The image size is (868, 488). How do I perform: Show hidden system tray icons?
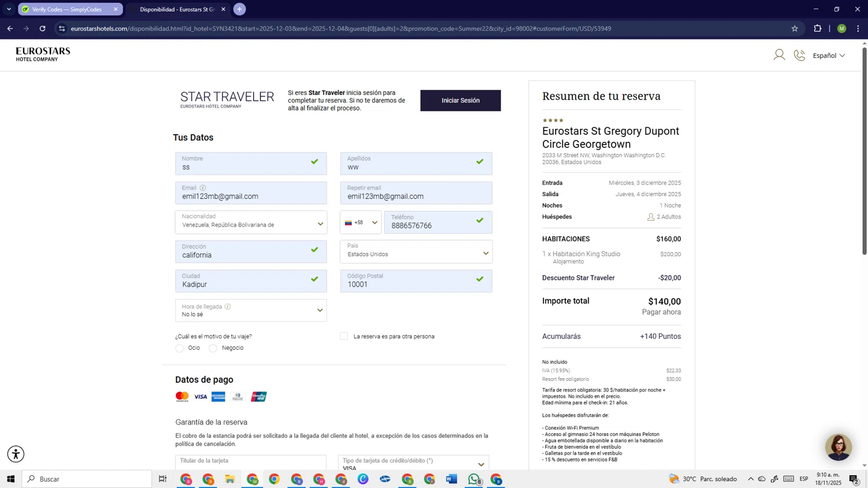(x=751, y=479)
